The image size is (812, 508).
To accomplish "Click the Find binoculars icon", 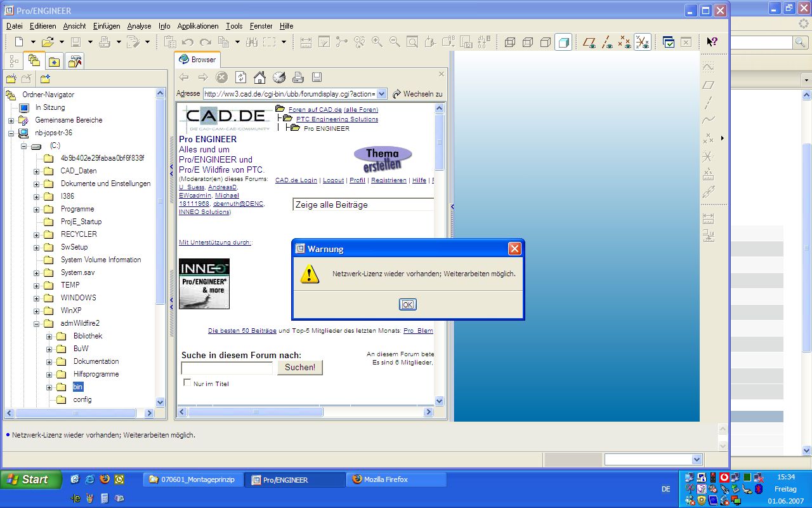I will pyautogui.click(x=251, y=42).
